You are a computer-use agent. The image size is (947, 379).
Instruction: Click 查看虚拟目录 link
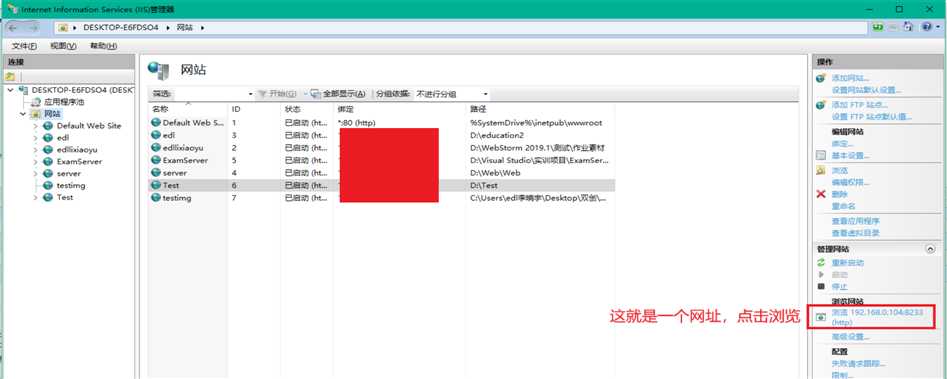point(855,233)
